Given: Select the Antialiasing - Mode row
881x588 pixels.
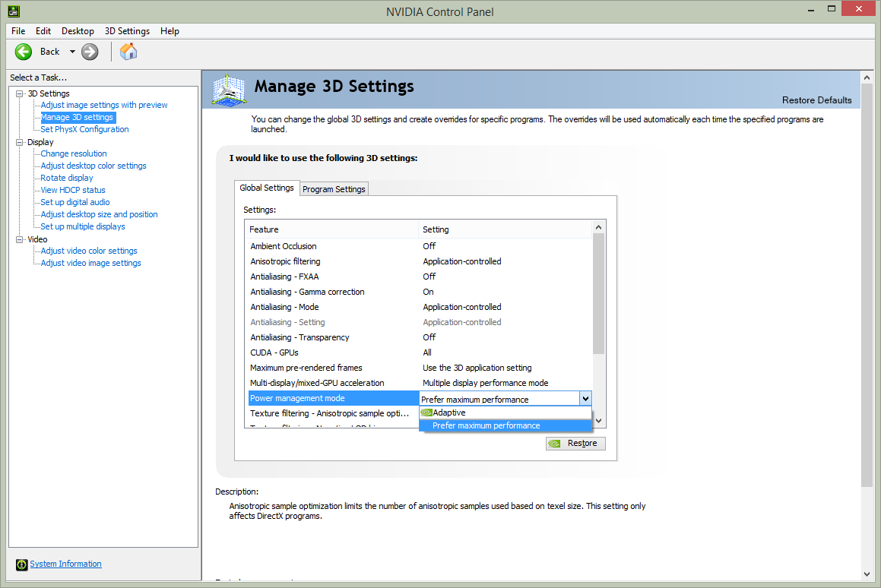Looking at the screenshot, I should (x=420, y=307).
